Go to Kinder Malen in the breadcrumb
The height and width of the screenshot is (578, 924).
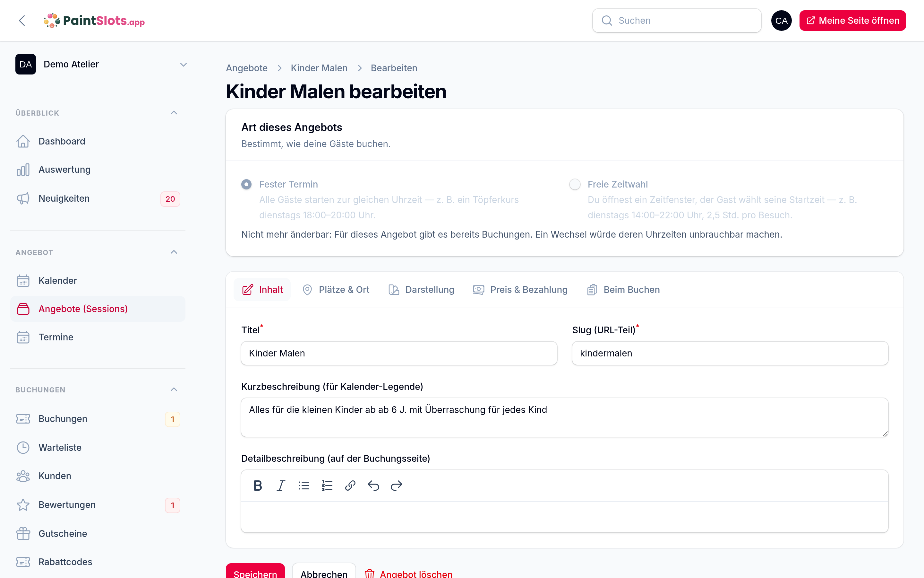click(319, 68)
